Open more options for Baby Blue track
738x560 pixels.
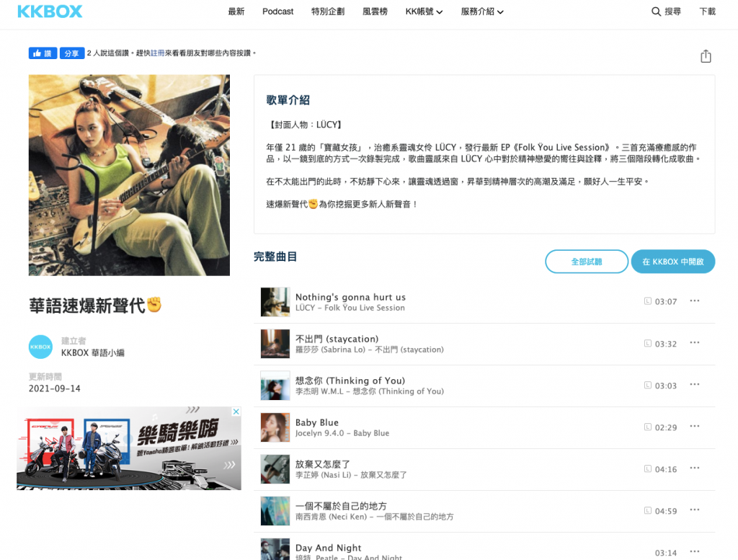click(695, 427)
